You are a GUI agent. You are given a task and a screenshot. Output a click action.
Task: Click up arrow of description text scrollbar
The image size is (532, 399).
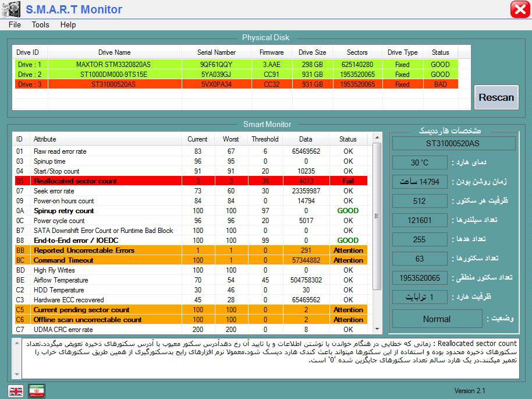pos(17,343)
